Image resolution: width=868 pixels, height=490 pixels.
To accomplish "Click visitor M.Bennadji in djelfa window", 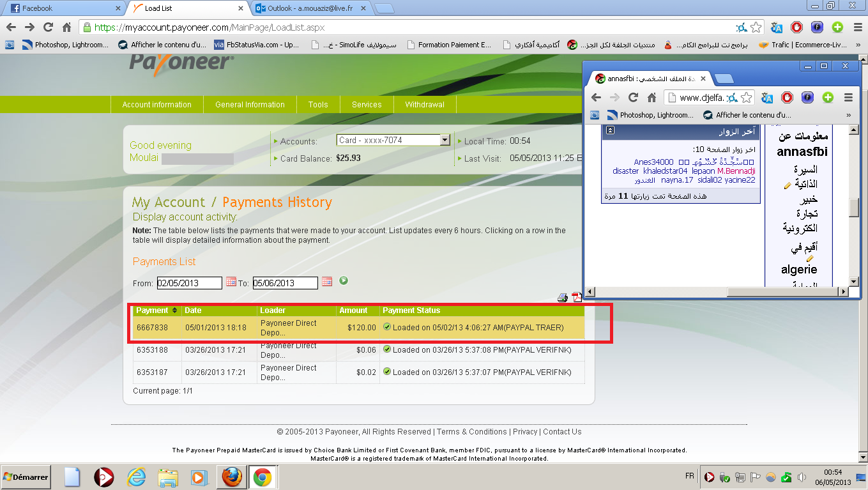I will pyautogui.click(x=736, y=171).
